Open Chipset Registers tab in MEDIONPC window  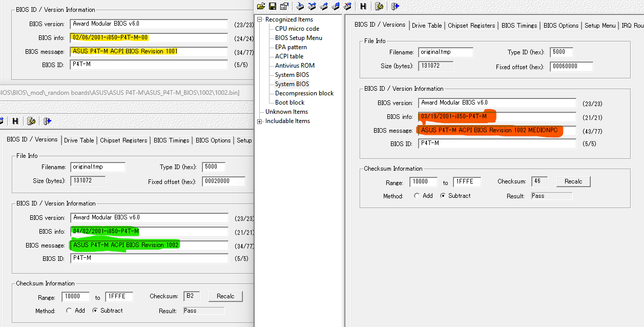[471, 26]
